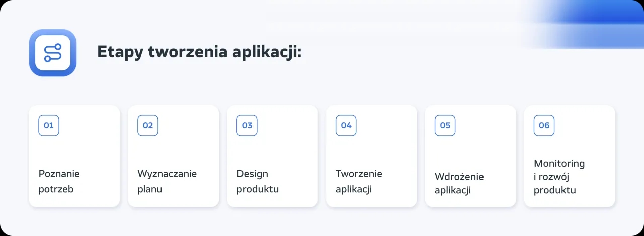The width and height of the screenshot is (644, 236).
Task: Click the 'Tworzenie aplikacji' text
Action: 359,181
